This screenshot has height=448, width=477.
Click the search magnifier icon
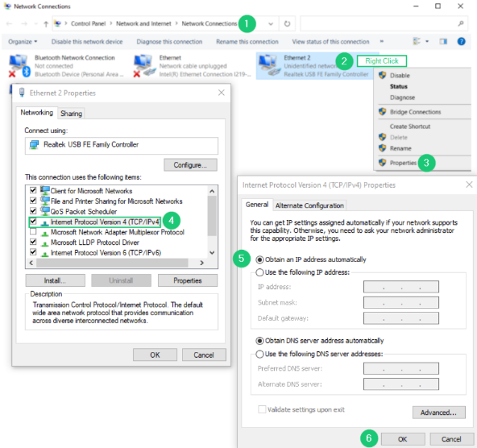click(461, 23)
